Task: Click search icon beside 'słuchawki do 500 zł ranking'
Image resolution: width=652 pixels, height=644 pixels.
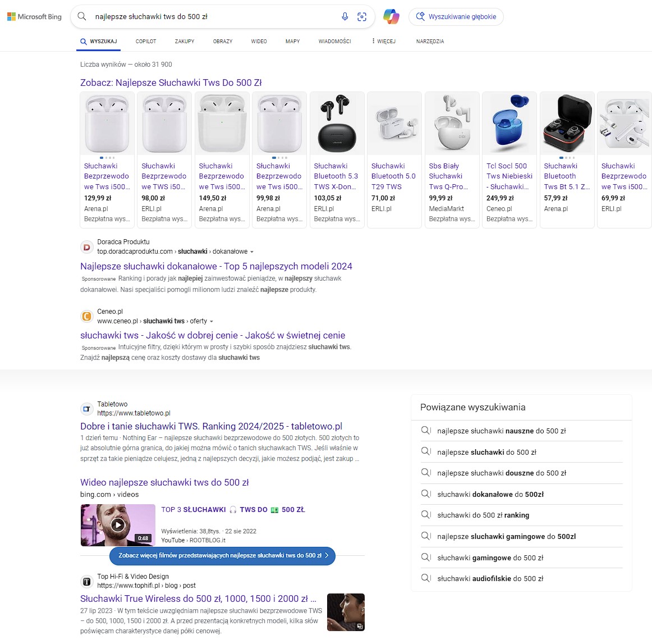Action: [426, 515]
